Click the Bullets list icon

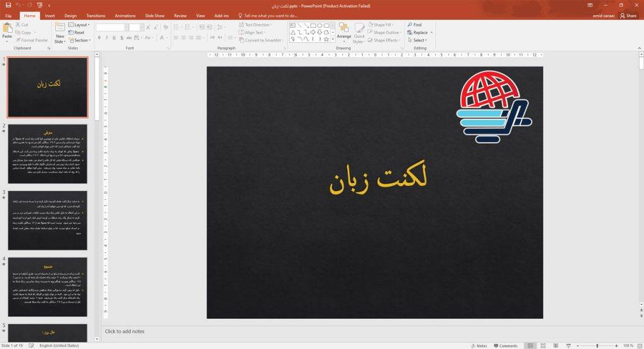pyautogui.click(x=177, y=27)
